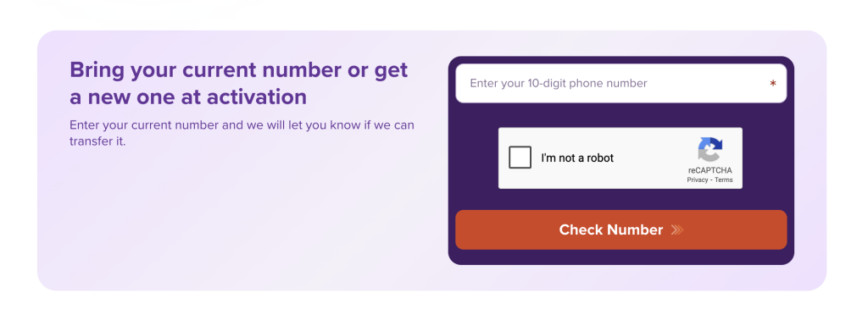The width and height of the screenshot is (868, 326).
Task: Click the "Enter your current number" description text
Action: point(242,133)
